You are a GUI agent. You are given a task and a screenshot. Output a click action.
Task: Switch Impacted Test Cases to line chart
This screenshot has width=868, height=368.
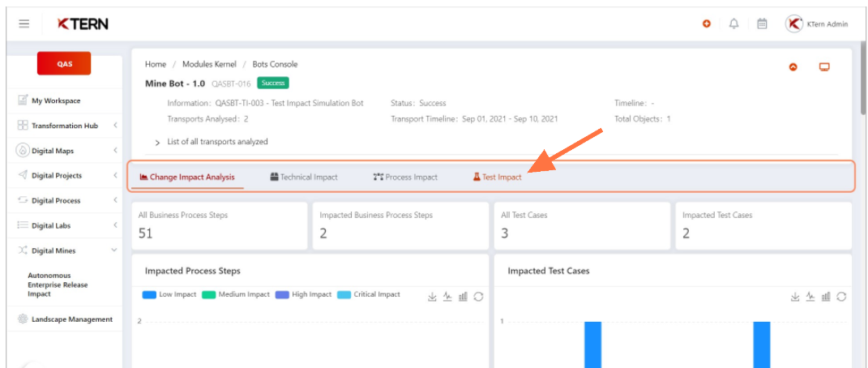click(x=810, y=297)
